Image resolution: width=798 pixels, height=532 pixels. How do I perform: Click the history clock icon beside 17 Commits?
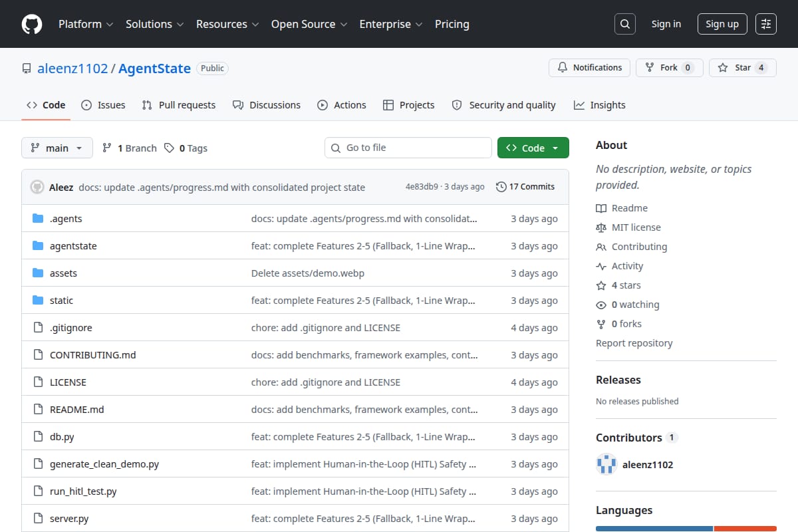tap(501, 187)
